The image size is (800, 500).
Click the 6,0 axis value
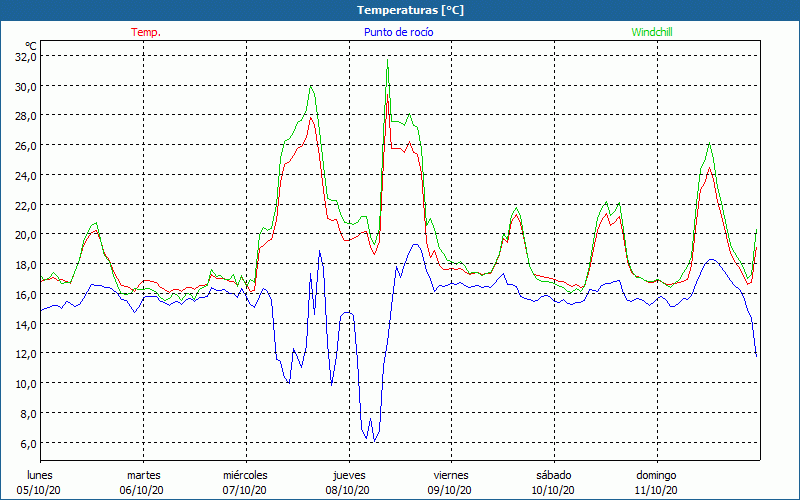tap(28, 443)
